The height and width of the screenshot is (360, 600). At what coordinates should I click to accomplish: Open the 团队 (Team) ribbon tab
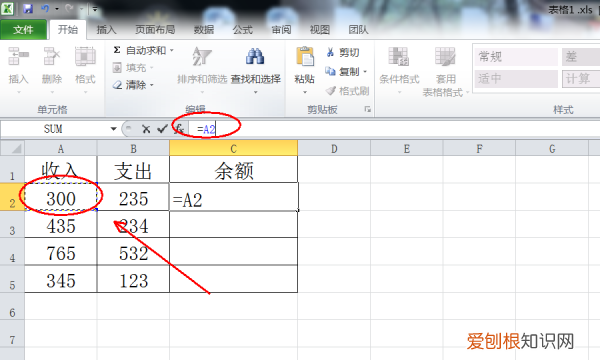[358, 29]
